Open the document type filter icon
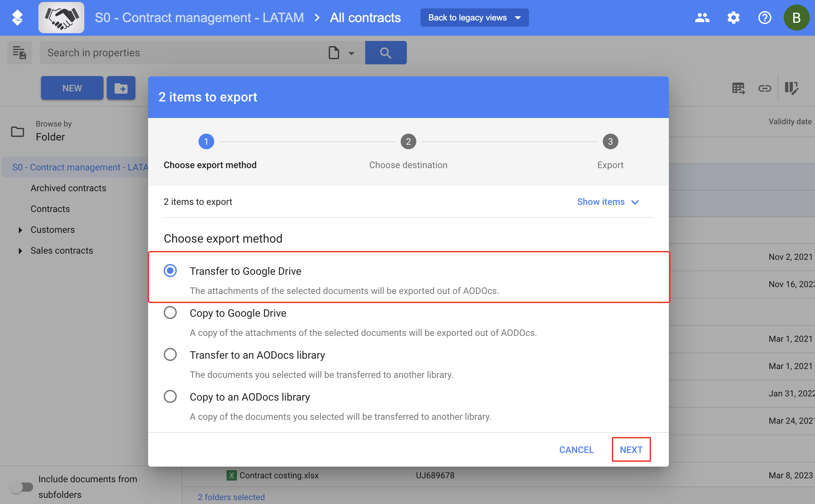 click(334, 53)
